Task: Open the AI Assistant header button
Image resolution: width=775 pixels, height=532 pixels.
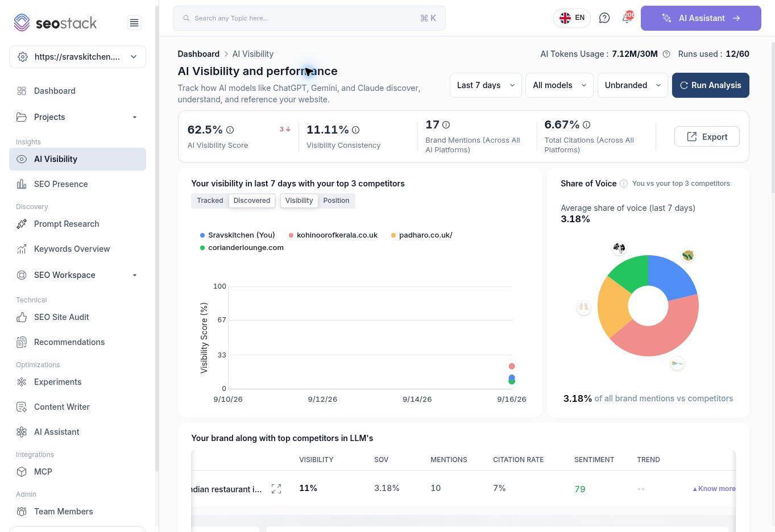Action: tap(701, 18)
